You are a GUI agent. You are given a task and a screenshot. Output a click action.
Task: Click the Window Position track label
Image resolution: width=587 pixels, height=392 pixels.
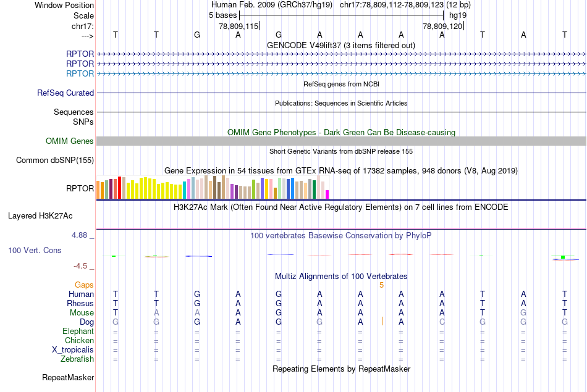pos(64,5)
